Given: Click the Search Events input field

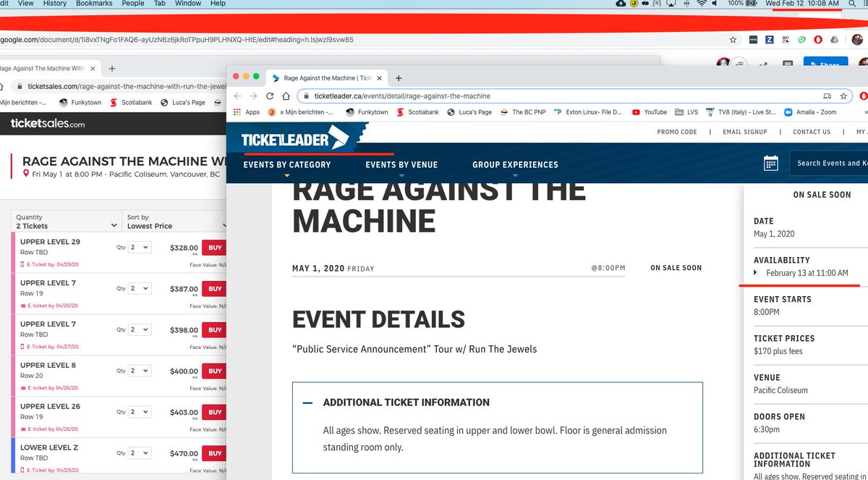Looking at the screenshot, I should (x=829, y=163).
